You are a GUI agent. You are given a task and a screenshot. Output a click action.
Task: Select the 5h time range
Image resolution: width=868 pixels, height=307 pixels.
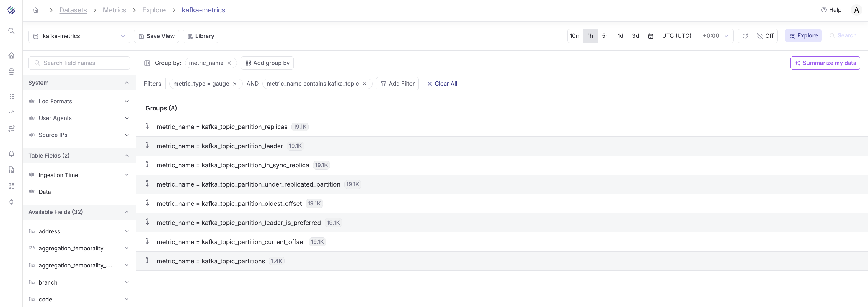point(605,36)
